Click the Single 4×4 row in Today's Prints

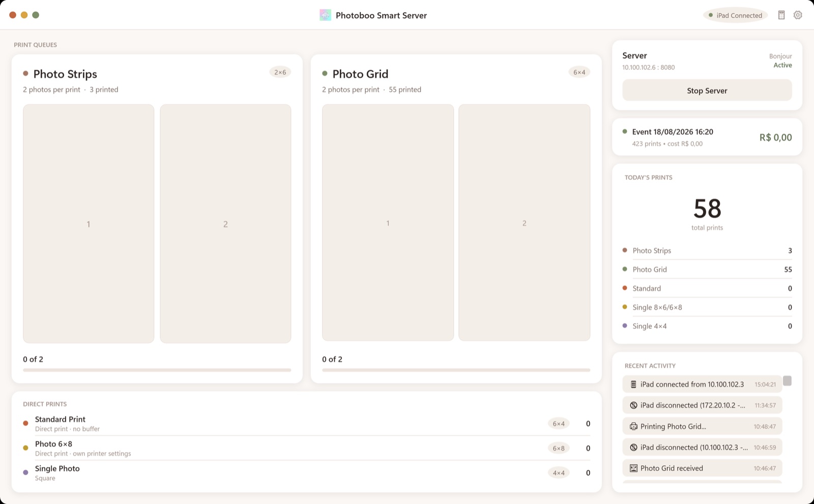point(707,326)
